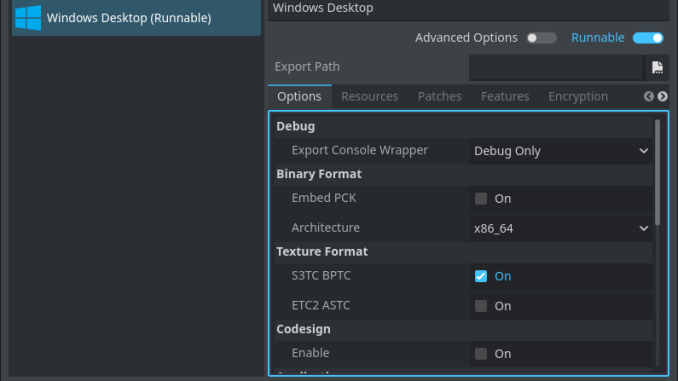Switch to the Resources tab
The image size is (678, 381).
coord(369,96)
